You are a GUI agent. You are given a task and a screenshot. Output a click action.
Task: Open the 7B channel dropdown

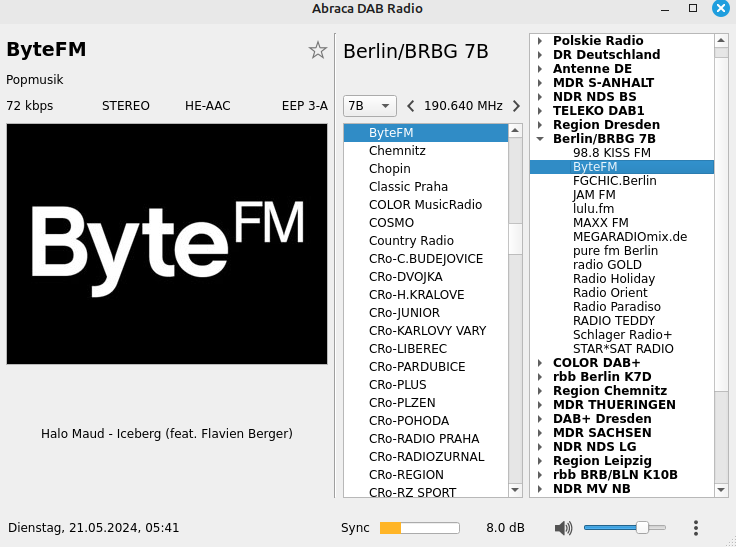369,106
